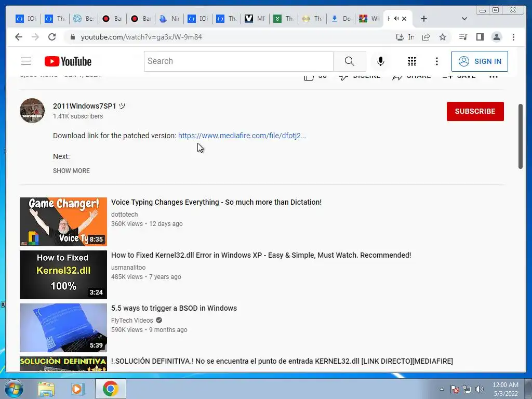Open the usmanalitoo channel name
This screenshot has width=532, height=399.
pos(128,268)
